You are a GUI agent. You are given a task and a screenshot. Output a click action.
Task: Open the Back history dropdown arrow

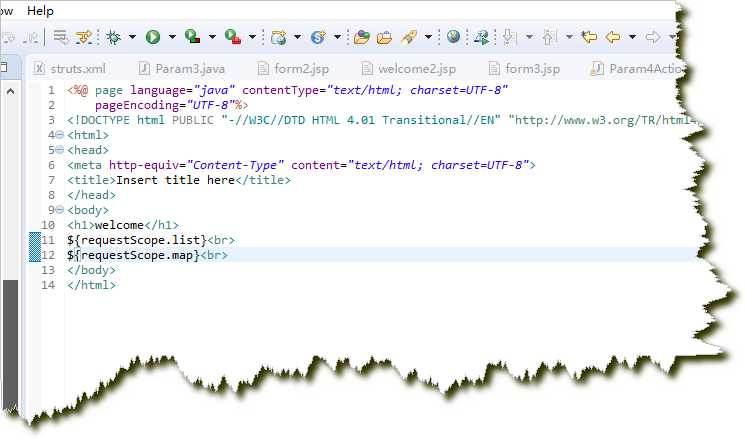coord(632,37)
